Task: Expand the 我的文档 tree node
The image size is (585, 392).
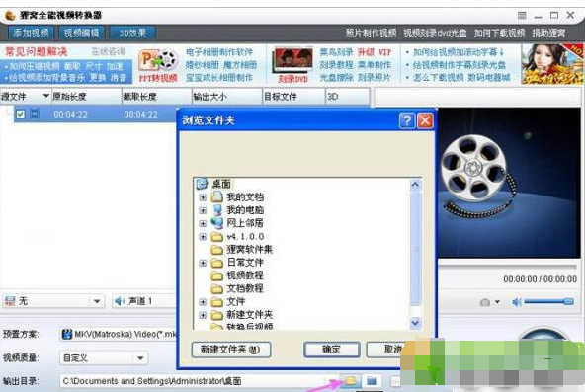Action: tap(203, 197)
